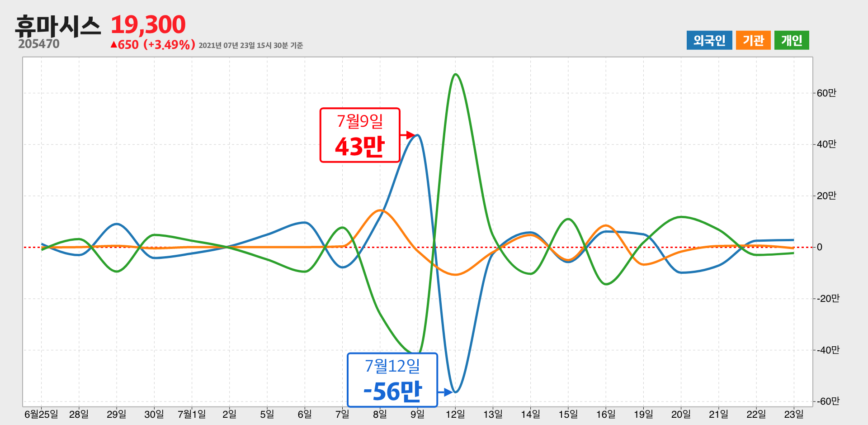The width and height of the screenshot is (868, 425).
Task: Click the 28일 x-axis label
Action: [x=79, y=414]
